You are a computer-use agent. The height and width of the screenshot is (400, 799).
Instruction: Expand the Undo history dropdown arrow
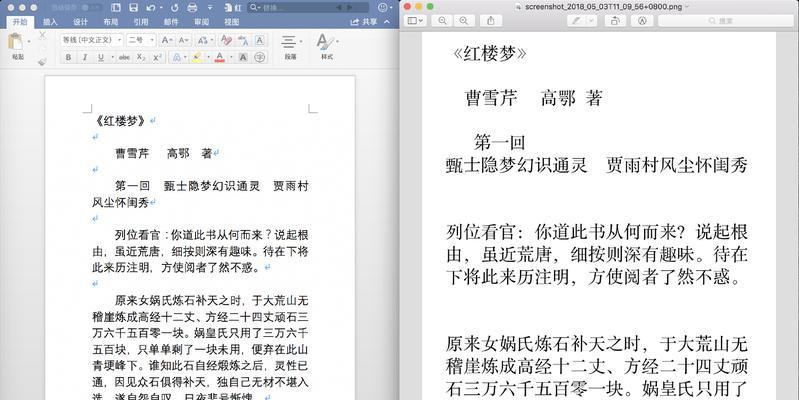click(x=161, y=8)
